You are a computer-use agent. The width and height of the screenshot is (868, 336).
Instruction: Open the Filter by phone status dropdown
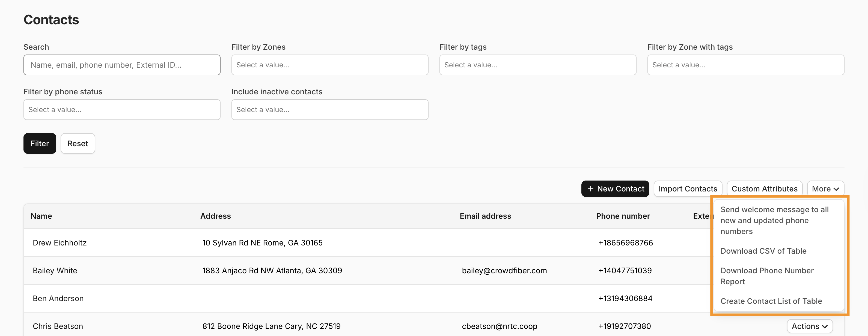(122, 109)
